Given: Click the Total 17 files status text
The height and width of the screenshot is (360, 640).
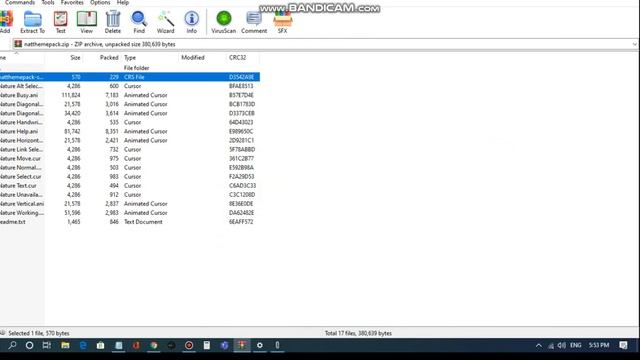Looking at the screenshot, I should 358,333.
